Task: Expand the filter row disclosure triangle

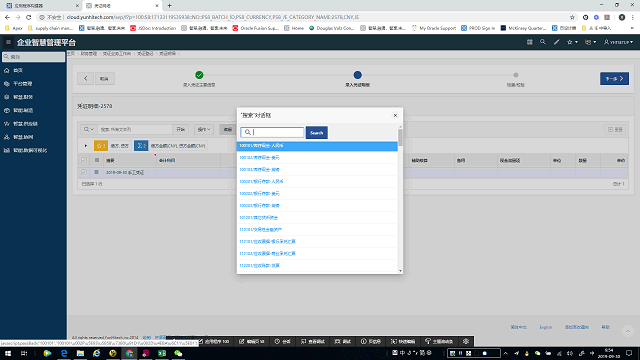Action: [86, 146]
